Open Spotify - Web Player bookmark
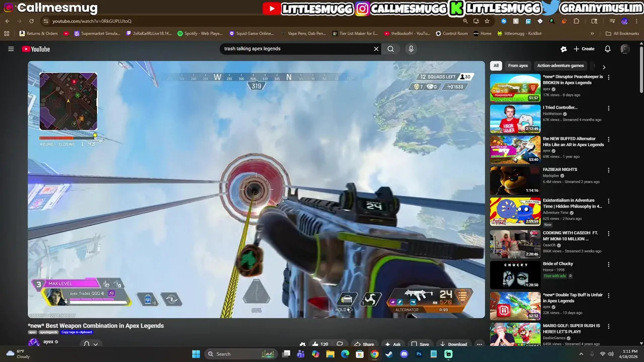Viewport: 644px width, 362px height. 200,34
